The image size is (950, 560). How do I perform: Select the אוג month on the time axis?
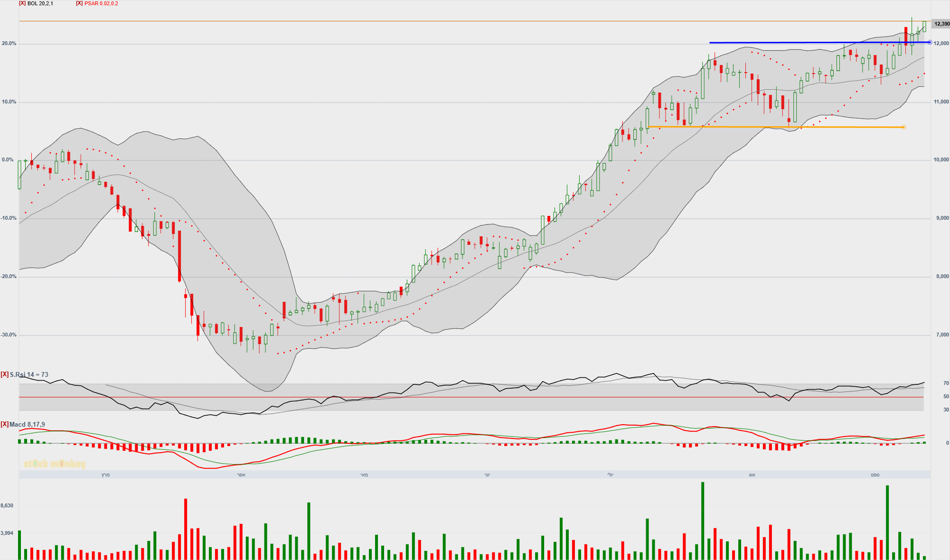tap(752, 475)
